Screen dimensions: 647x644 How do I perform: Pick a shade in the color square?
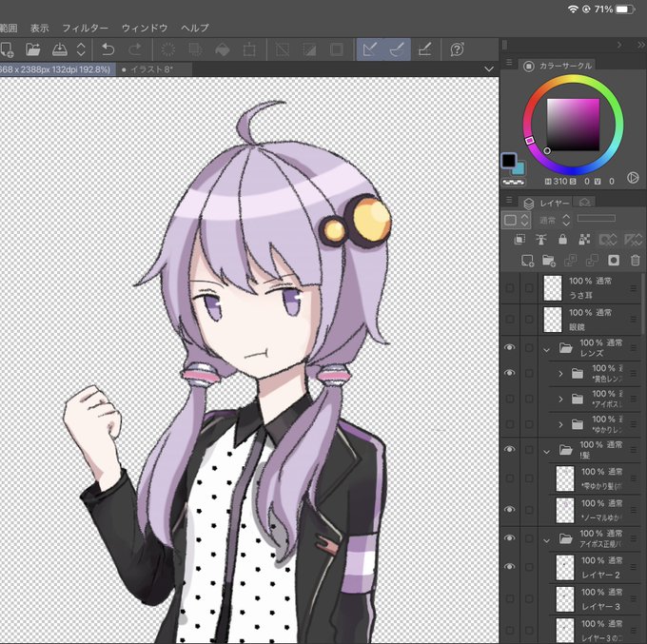[x=573, y=125]
